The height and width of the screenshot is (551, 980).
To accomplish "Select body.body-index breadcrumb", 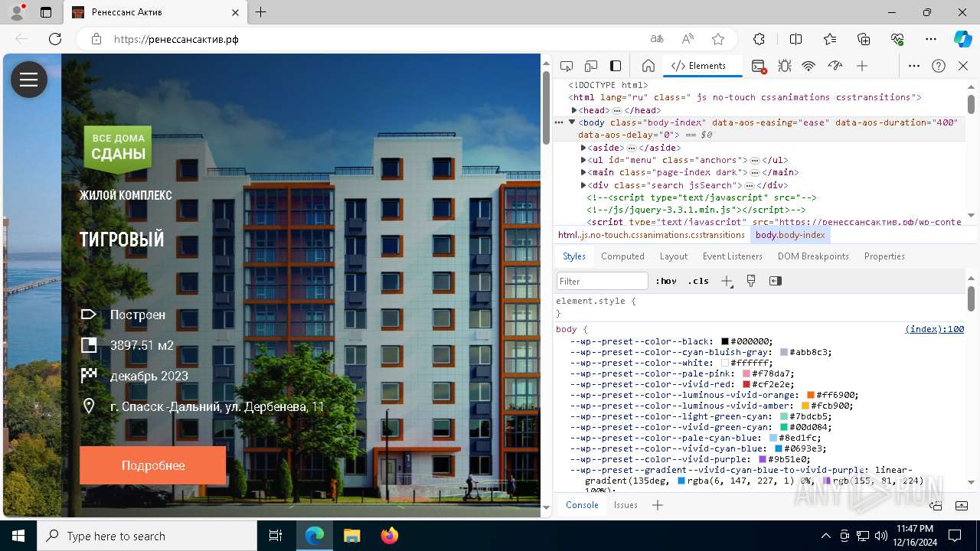I will point(790,235).
